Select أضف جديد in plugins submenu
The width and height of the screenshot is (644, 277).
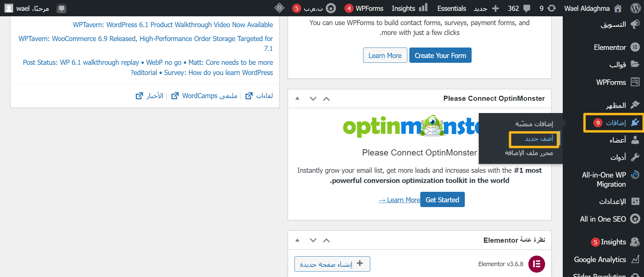click(539, 138)
